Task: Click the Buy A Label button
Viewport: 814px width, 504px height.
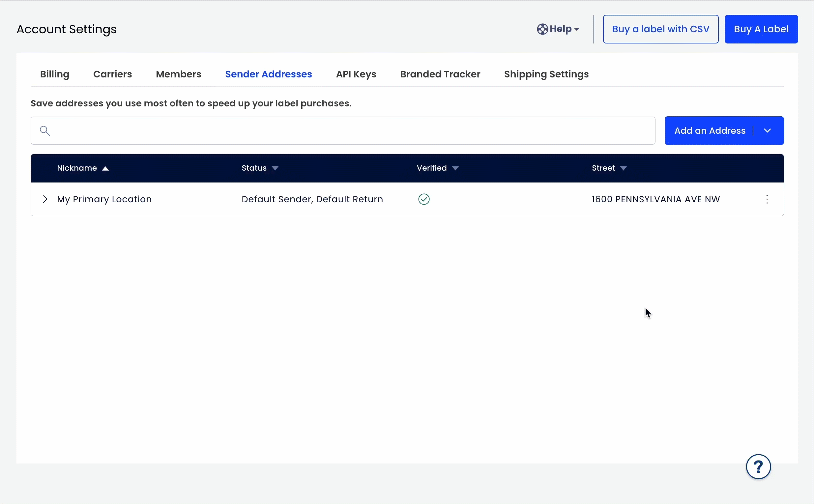Action: [761, 29]
